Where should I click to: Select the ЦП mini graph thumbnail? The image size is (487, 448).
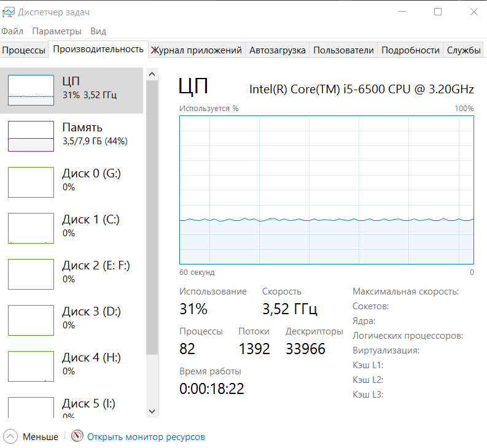(x=31, y=90)
